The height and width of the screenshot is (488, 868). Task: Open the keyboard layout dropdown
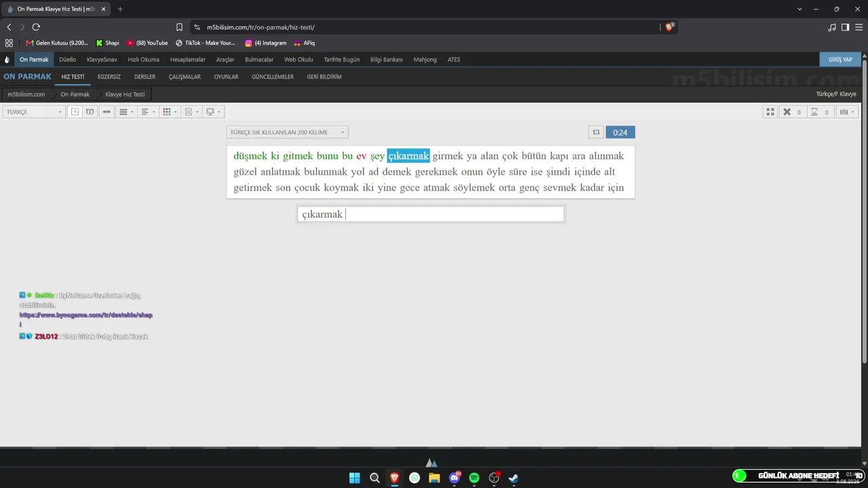(847, 112)
